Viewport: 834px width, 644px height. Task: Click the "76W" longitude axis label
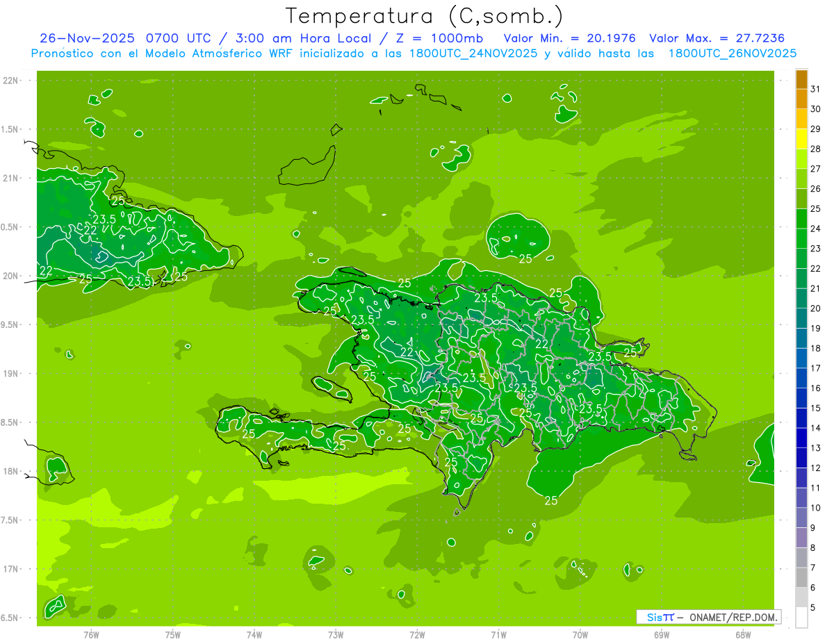pos(91,634)
